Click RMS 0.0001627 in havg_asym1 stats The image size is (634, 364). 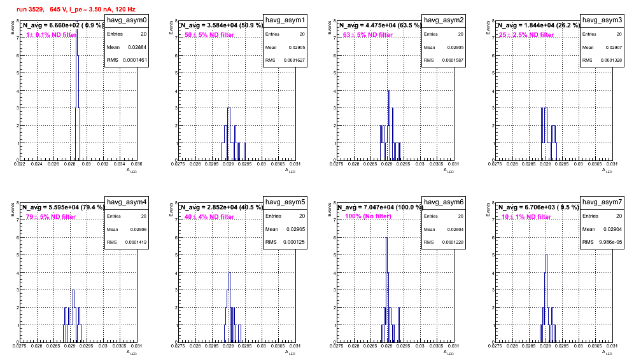pyautogui.click(x=285, y=60)
